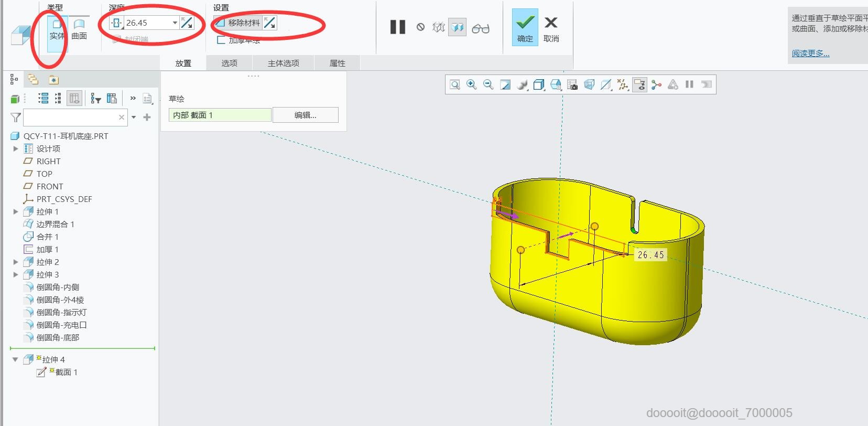Open the Favorites navigator tab
The height and width of the screenshot is (426, 868).
(x=54, y=80)
